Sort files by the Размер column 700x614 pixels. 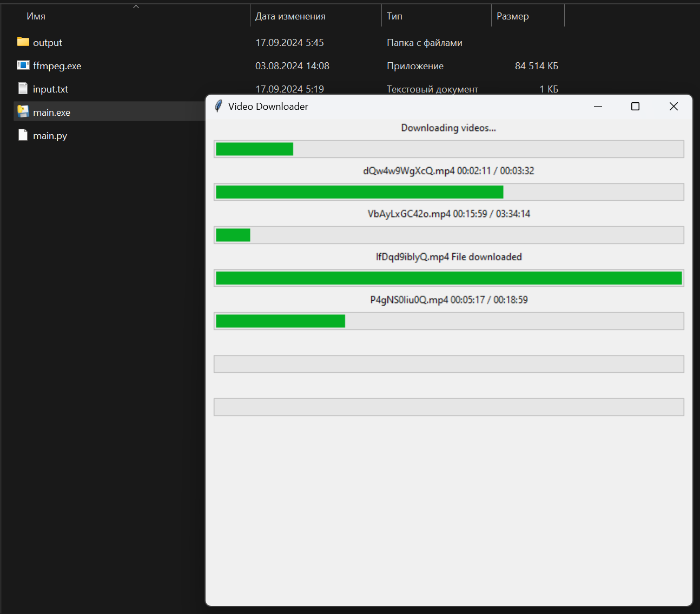pos(513,16)
